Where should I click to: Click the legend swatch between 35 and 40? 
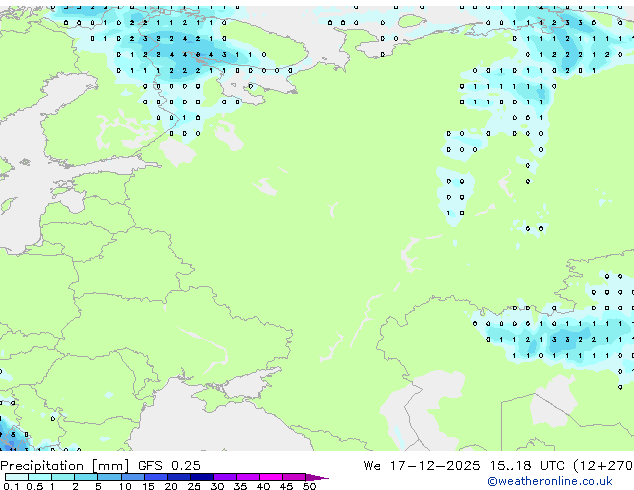(248, 477)
